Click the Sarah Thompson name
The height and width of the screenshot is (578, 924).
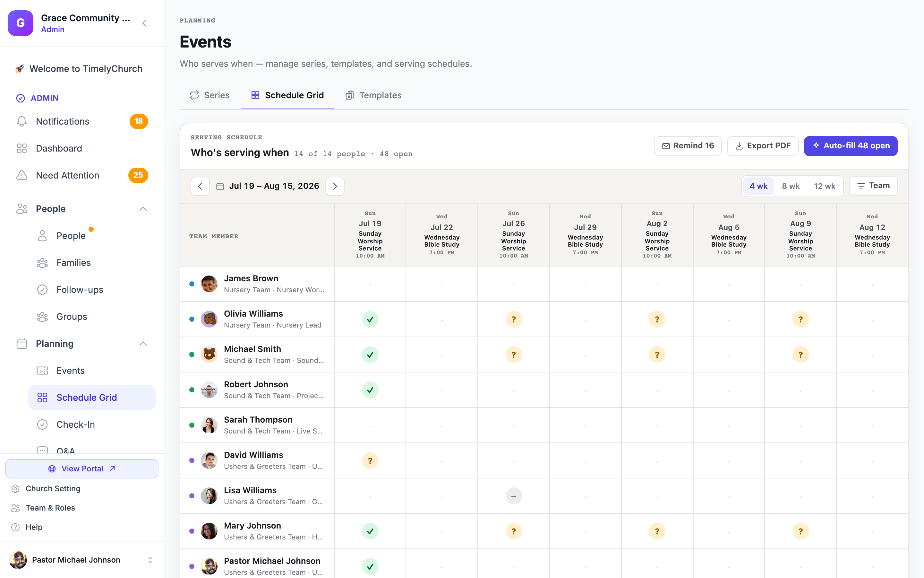(x=258, y=420)
